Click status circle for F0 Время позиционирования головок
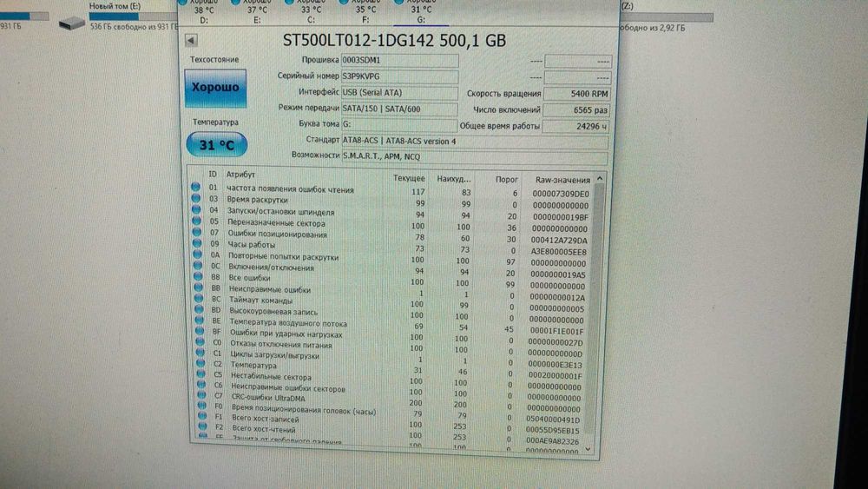 (202, 406)
